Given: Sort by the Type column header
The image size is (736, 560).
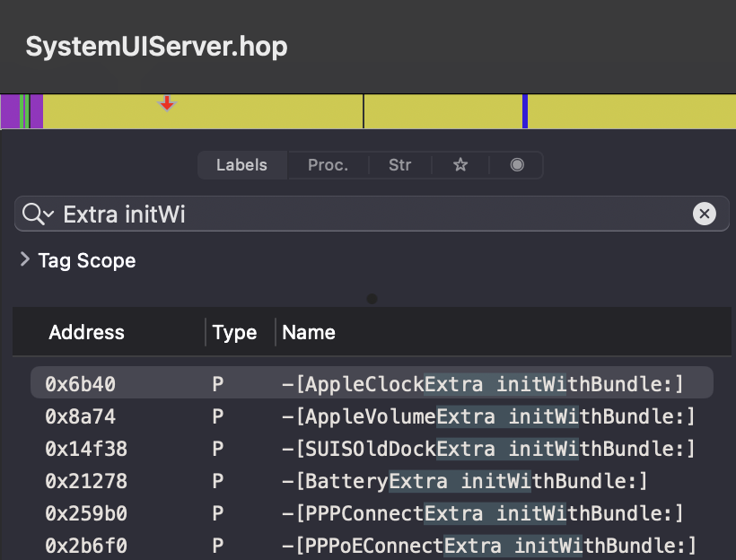Looking at the screenshot, I should click(234, 332).
